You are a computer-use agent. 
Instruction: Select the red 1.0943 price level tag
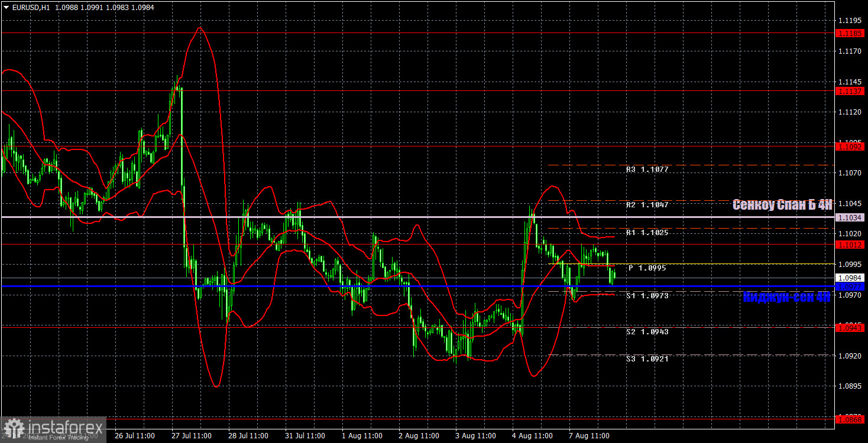click(x=851, y=327)
